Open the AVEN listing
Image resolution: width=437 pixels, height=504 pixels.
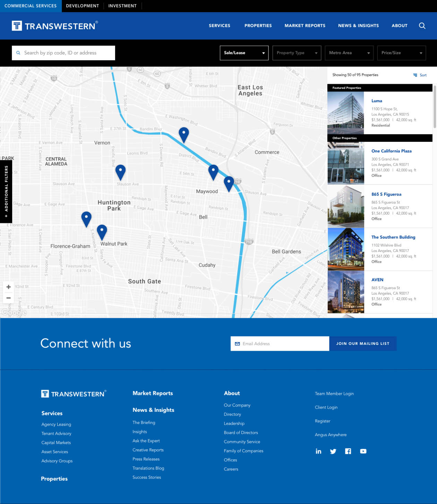click(377, 280)
